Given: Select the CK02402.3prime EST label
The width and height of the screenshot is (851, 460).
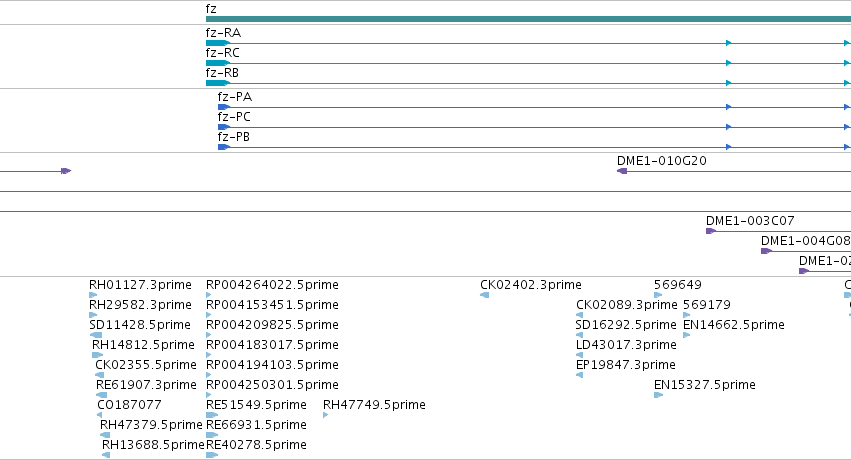Looking at the screenshot, I should pos(531,285).
